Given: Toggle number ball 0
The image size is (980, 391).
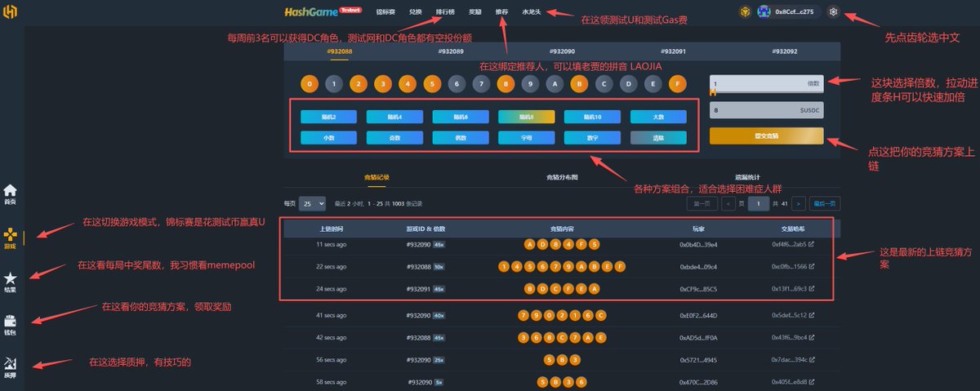Looking at the screenshot, I should 309,83.
